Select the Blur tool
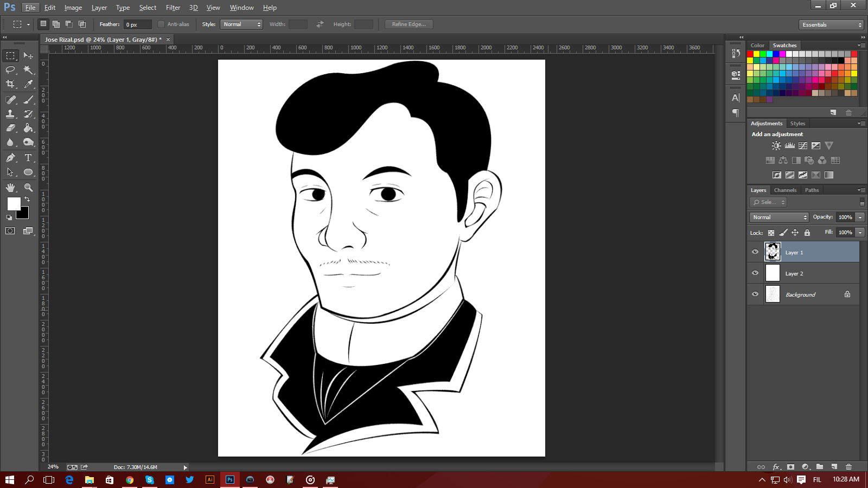The width and height of the screenshot is (868, 488). (x=10, y=142)
